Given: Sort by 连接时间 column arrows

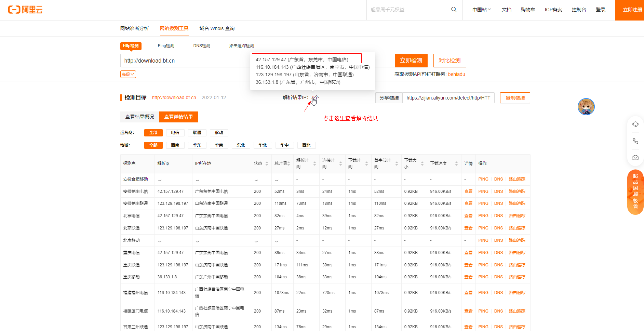Looking at the screenshot, I should [x=340, y=163].
